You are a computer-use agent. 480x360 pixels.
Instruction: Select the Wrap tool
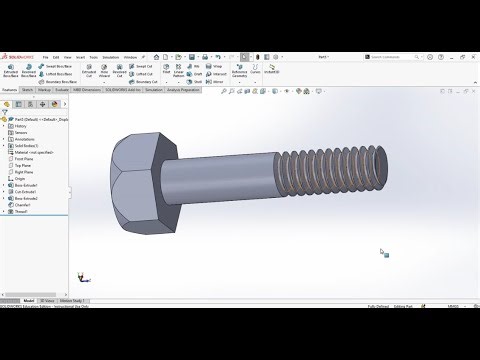pos(214,66)
